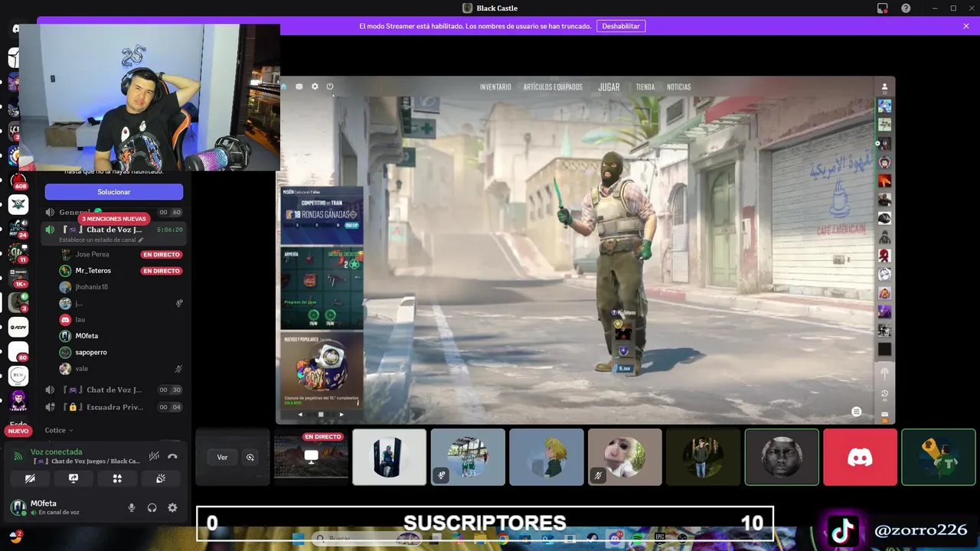Open Windows Start menu

[x=298, y=539]
